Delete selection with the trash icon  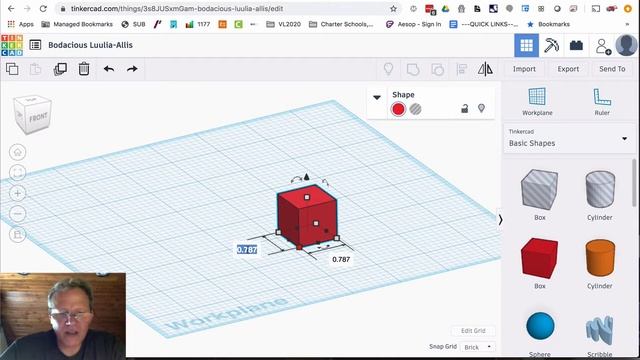[x=84, y=69]
